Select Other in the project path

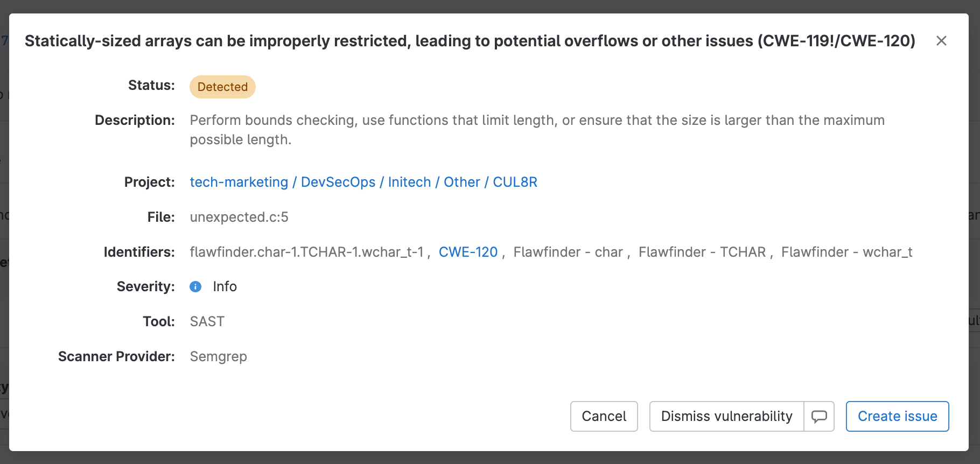click(461, 182)
